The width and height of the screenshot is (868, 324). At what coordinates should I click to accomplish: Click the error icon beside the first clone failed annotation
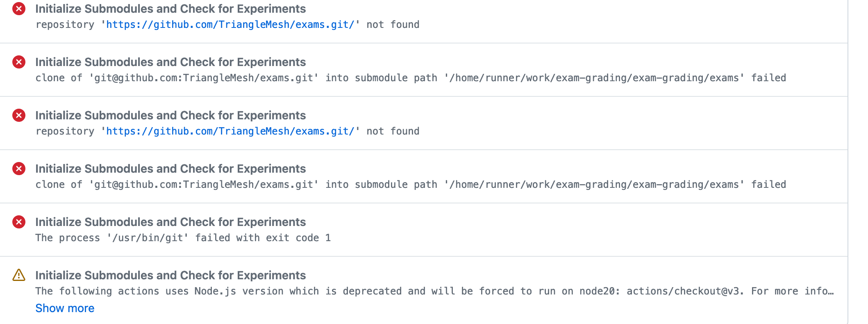coord(19,62)
